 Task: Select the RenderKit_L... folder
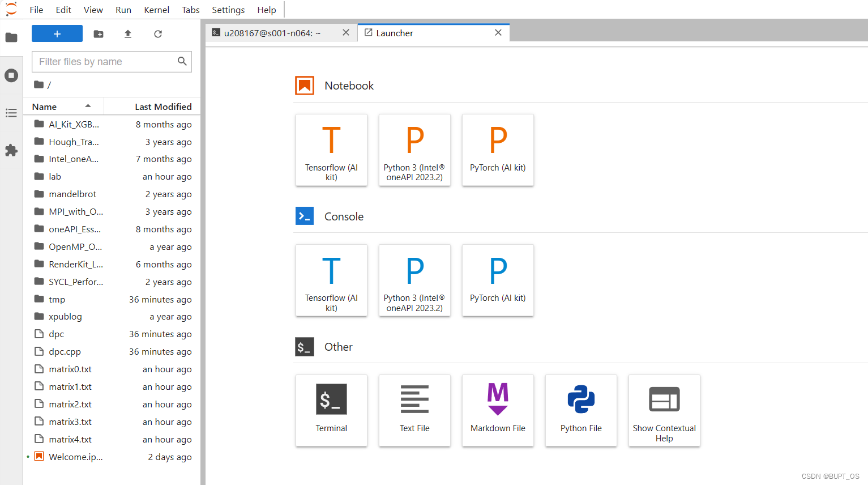point(112,265)
